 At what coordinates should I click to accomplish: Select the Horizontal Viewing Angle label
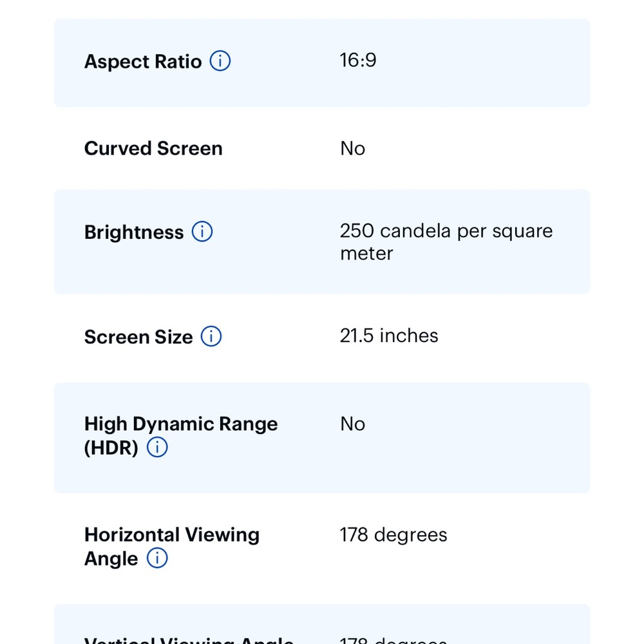click(x=172, y=547)
